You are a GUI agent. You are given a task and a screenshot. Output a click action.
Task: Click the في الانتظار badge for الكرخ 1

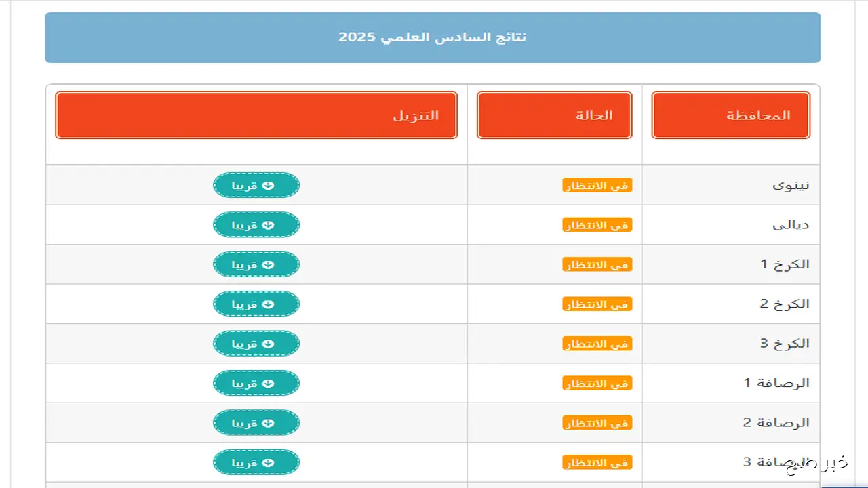[x=597, y=264]
